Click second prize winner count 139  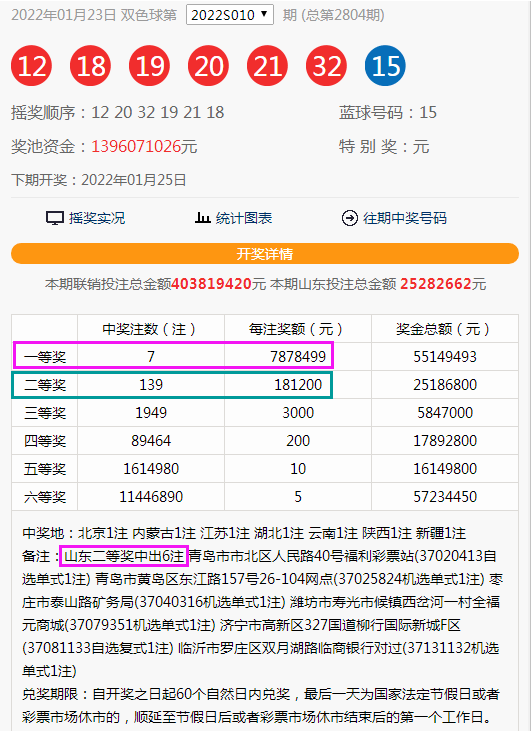(x=151, y=385)
